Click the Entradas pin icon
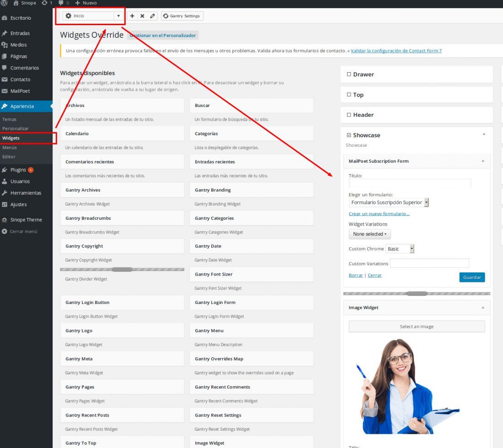503x448 pixels. pyautogui.click(x=5, y=33)
